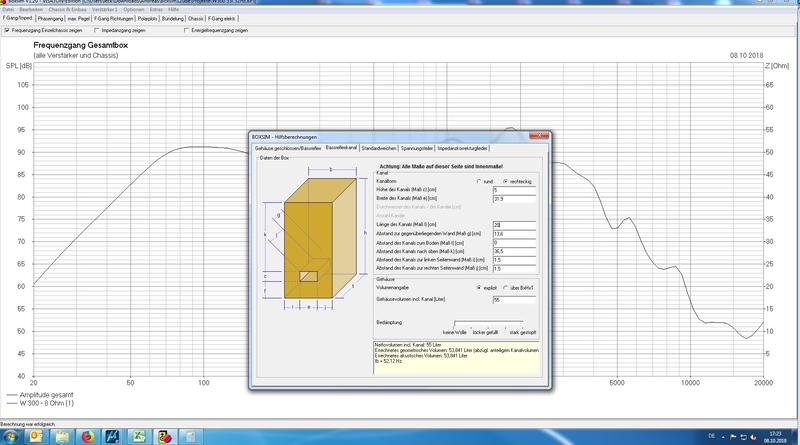Open File Explorer from the taskbar

61,436
